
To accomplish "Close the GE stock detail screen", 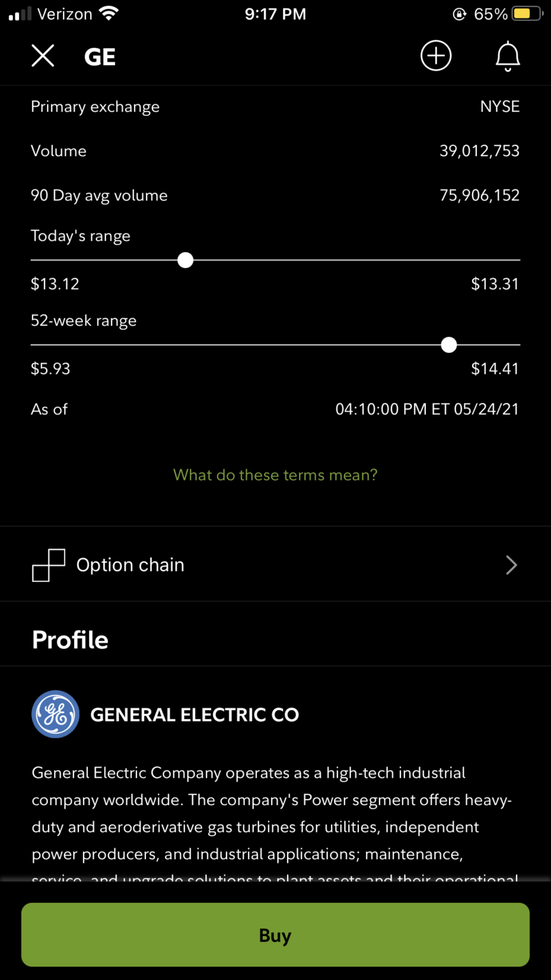I will 43,56.
